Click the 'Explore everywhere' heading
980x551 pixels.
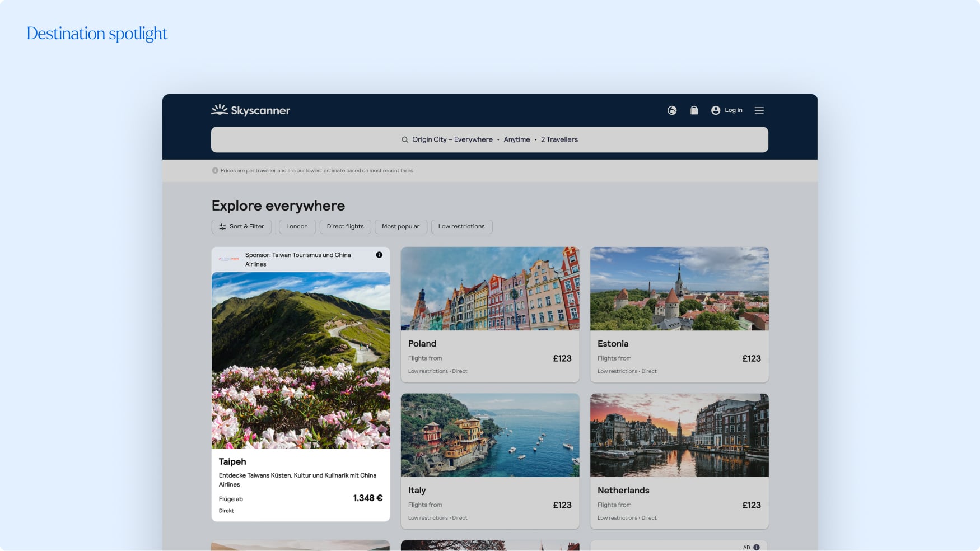[x=278, y=206]
